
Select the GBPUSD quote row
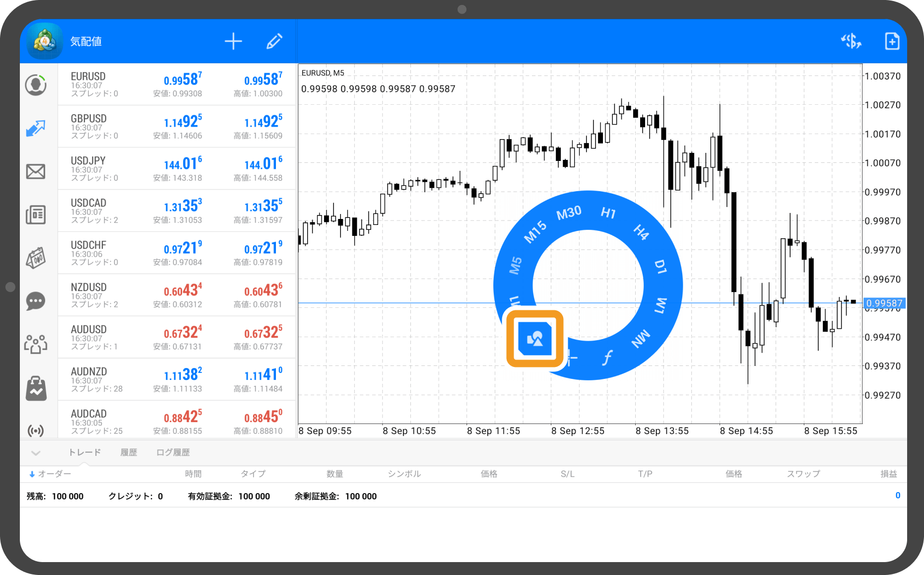[x=177, y=127]
